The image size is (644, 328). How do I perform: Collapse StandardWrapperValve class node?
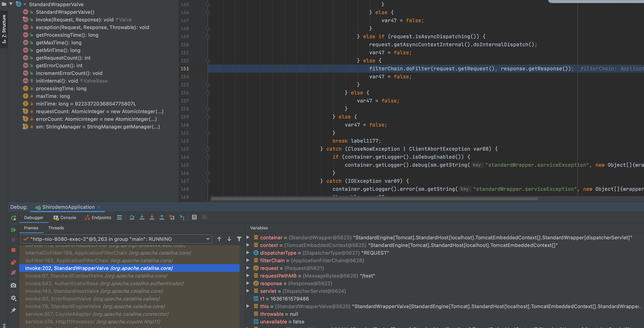tap(11, 4)
